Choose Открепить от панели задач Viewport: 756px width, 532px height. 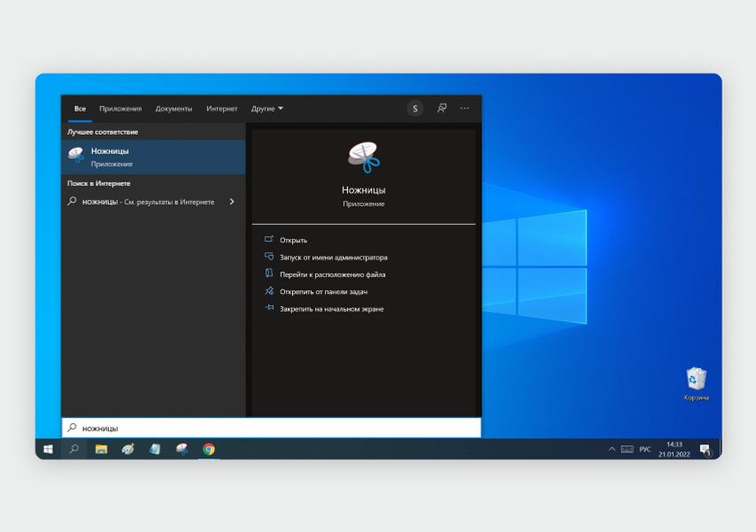[323, 292]
